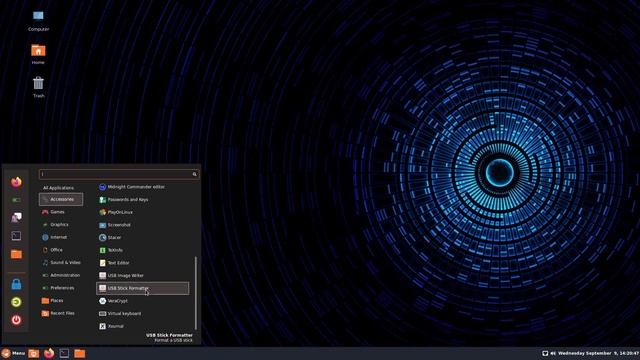Launch Text Editor
The image size is (640, 360).
pos(114,263)
